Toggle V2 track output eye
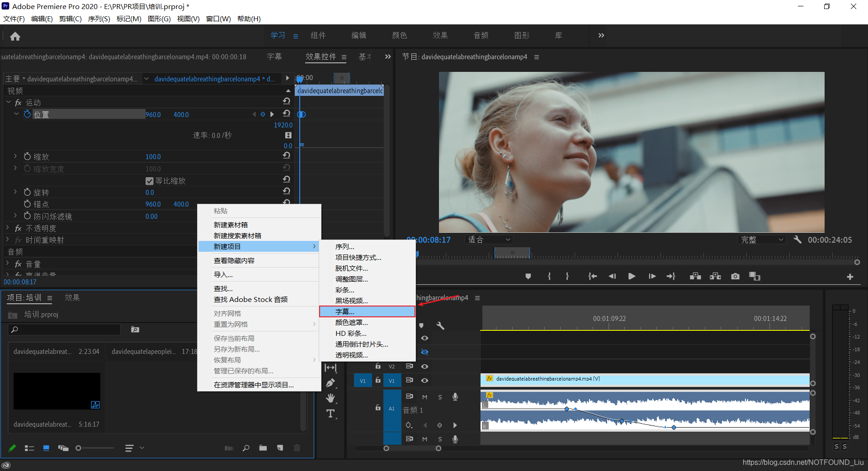The height and width of the screenshot is (471, 868). (425, 366)
